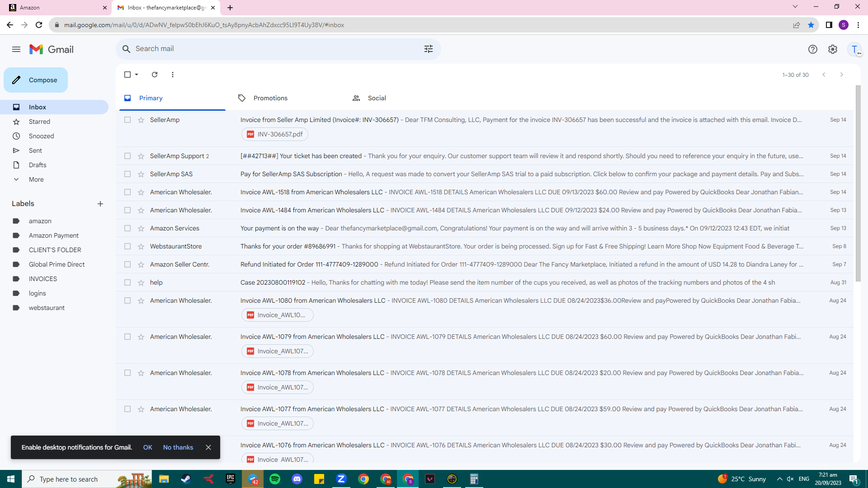Open the Windows Start menu
The width and height of the screenshot is (868, 488).
(x=11, y=479)
